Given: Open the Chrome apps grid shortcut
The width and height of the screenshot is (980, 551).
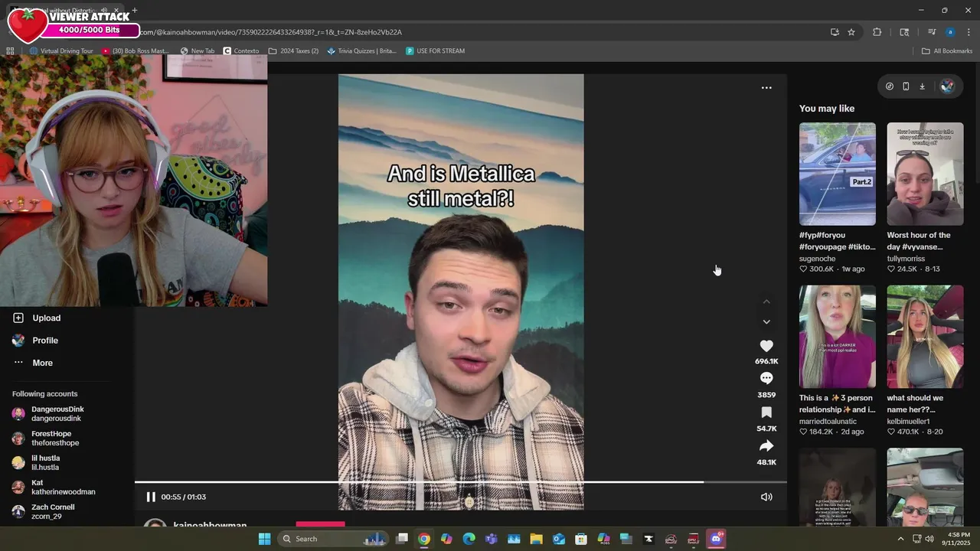Looking at the screenshot, I should coord(10,51).
